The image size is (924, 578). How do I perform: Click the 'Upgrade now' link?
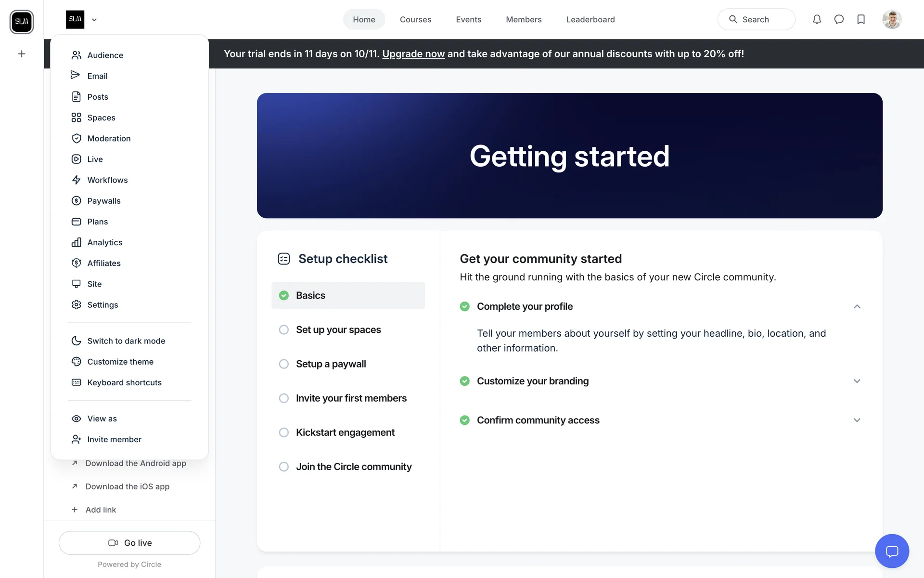coord(413,54)
